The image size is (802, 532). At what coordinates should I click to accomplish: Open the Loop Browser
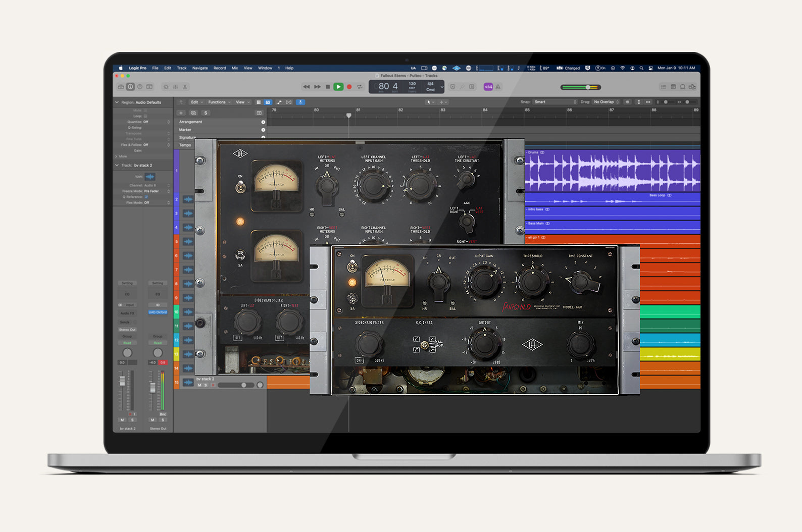click(683, 87)
